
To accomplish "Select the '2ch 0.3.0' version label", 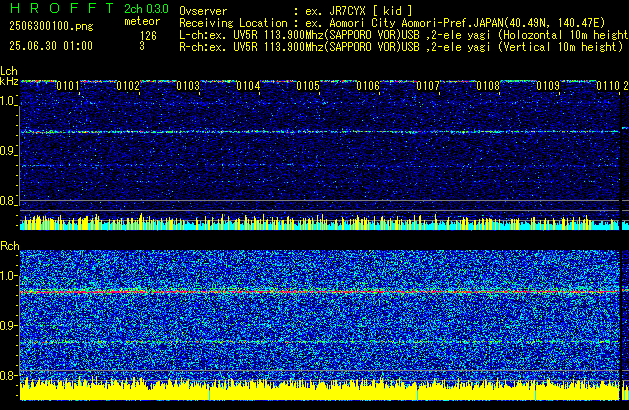I will point(146,9).
